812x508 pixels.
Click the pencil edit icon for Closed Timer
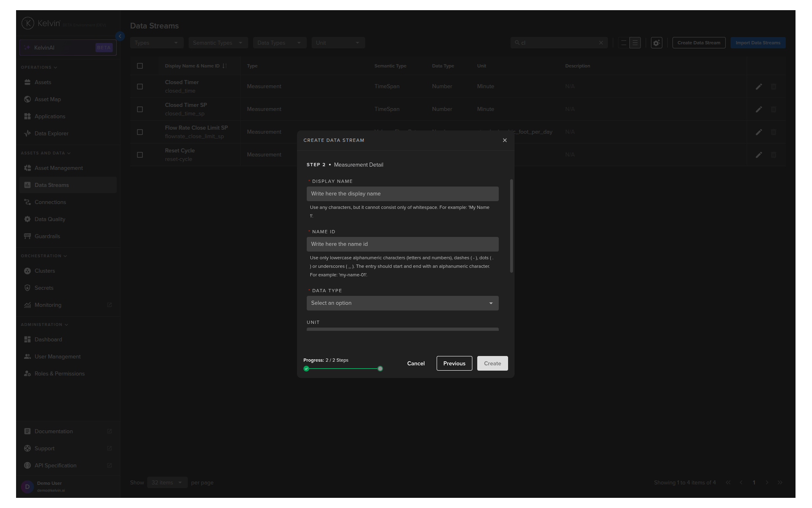pos(759,86)
